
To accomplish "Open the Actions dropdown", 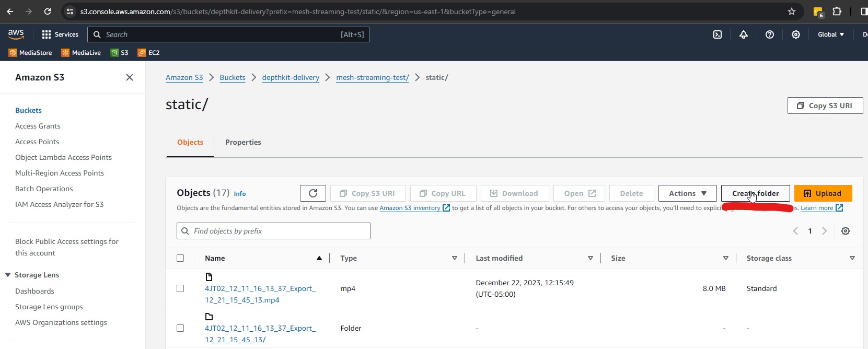I will 687,193.
